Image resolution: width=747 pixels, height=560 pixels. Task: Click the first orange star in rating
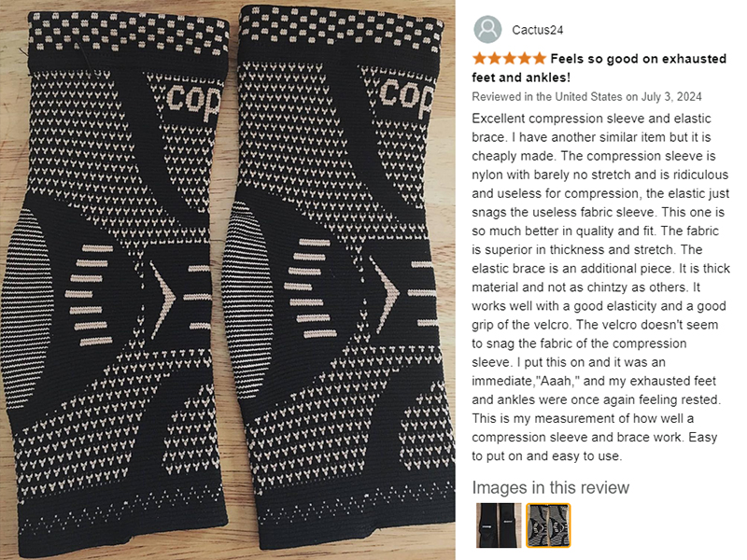pyautogui.click(x=479, y=59)
